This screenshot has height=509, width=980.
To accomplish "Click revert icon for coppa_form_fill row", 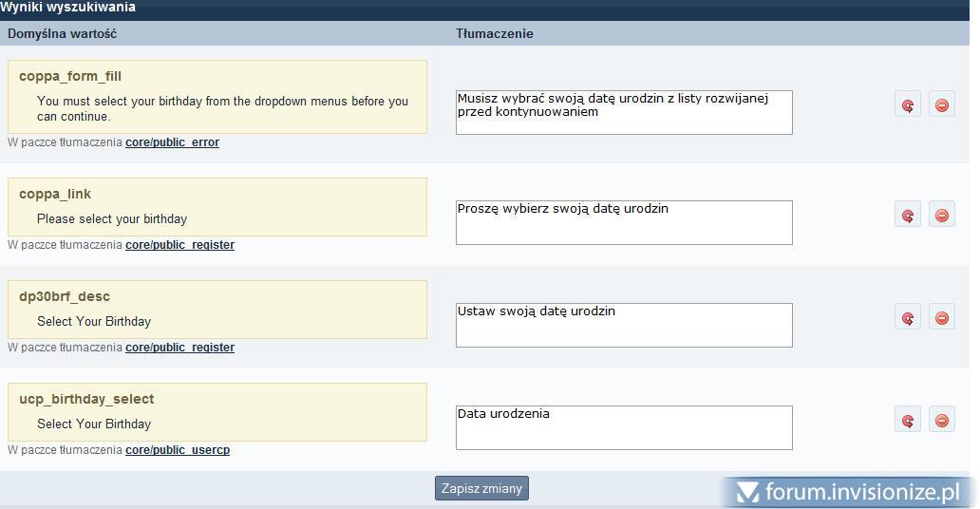I will (x=907, y=104).
